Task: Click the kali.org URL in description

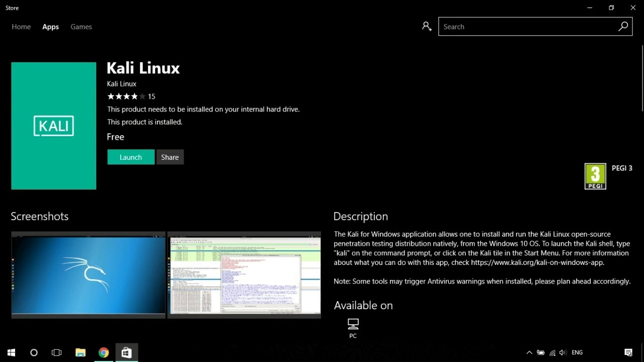Action: point(536,262)
